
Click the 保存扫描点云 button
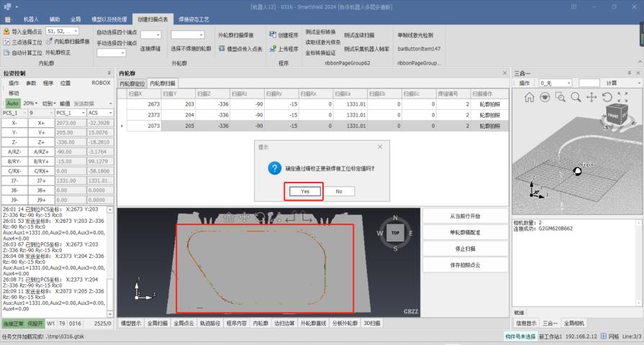pyautogui.click(x=465, y=265)
